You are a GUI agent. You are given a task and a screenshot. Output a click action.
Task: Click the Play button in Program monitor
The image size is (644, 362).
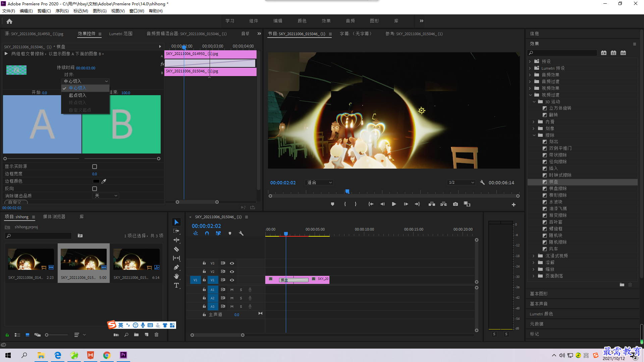pyautogui.click(x=394, y=204)
